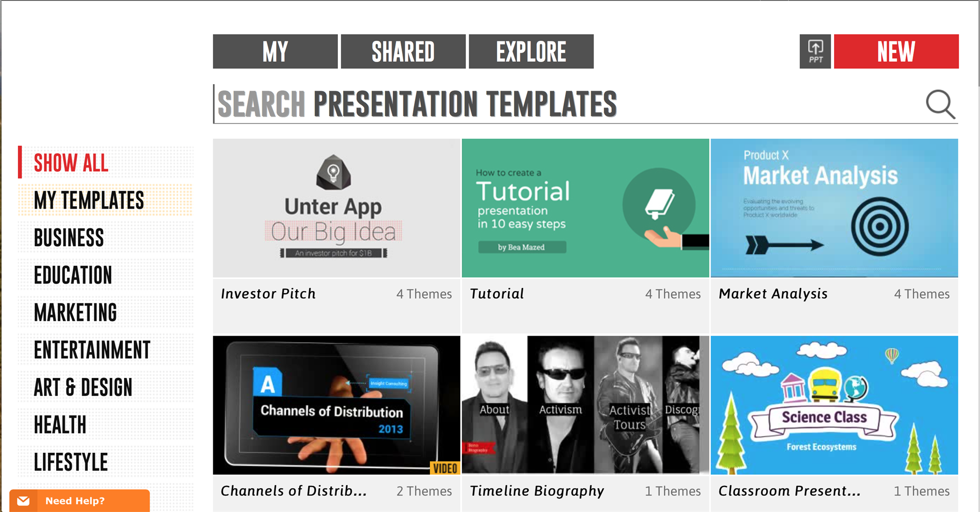Open the Timeline Biography photo thumbnail

(585, 405)
